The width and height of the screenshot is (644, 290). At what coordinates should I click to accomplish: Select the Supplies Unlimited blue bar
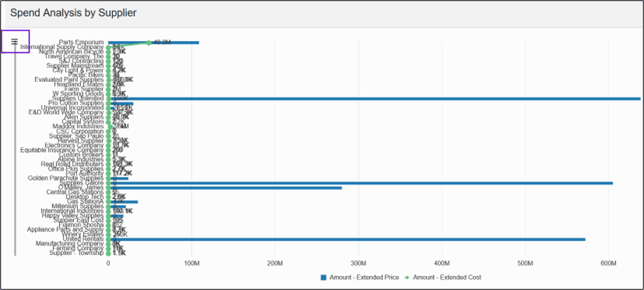tap(374, 99)
